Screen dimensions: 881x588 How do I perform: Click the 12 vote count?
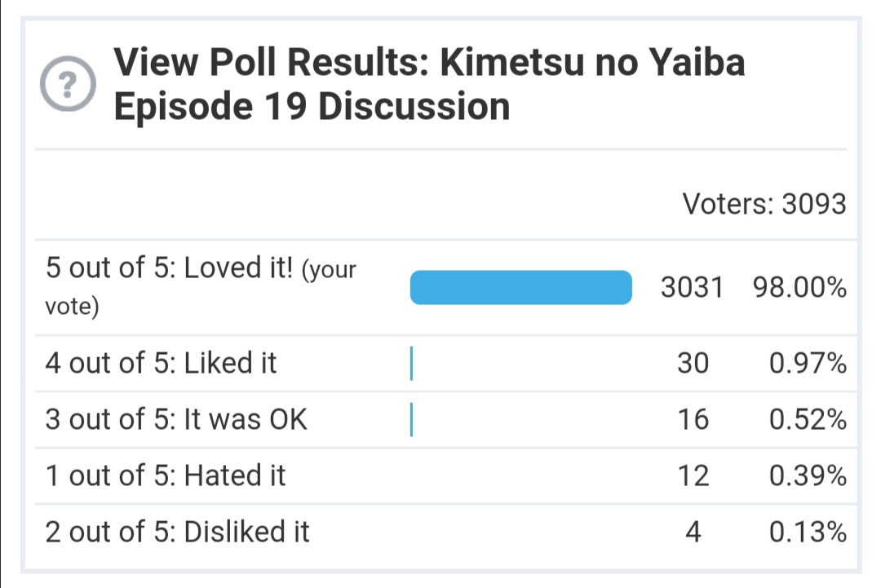693,475
